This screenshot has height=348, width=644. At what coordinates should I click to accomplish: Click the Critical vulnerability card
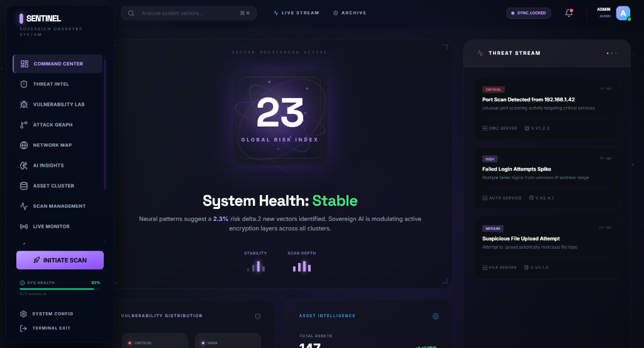coord(155,340)
